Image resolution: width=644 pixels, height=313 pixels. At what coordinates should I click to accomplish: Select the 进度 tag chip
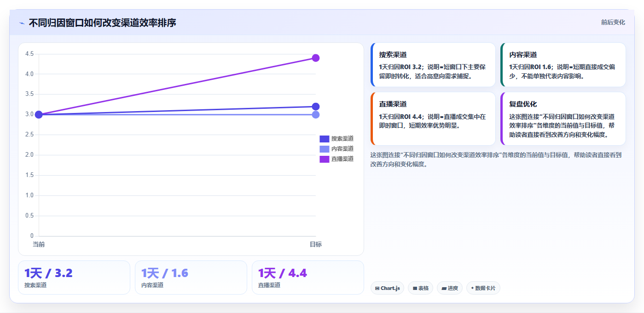(x=450, y=288)
